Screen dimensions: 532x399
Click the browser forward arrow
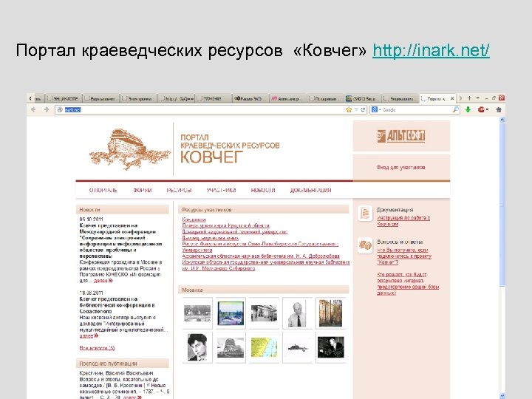click(x=46, y=109)
